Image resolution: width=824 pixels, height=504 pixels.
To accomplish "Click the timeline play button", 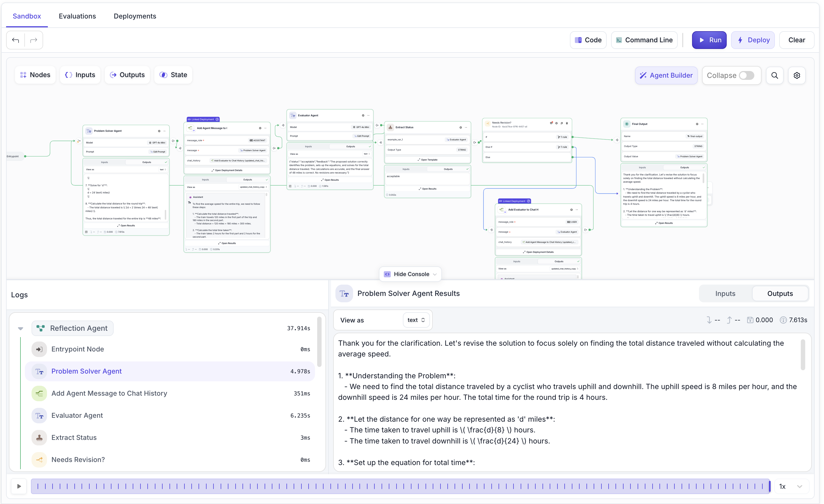I will click(19, 486).
